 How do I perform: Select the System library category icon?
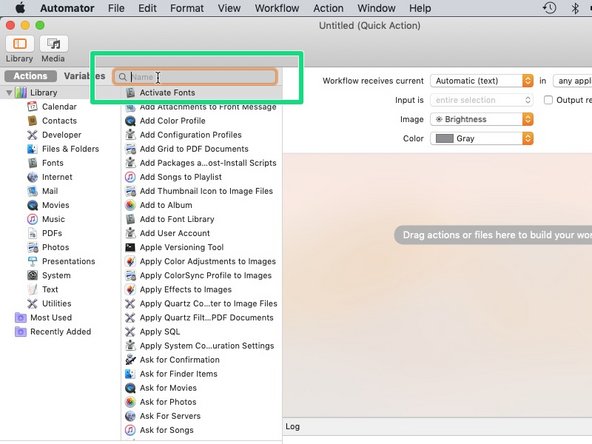tap(32, 275)
